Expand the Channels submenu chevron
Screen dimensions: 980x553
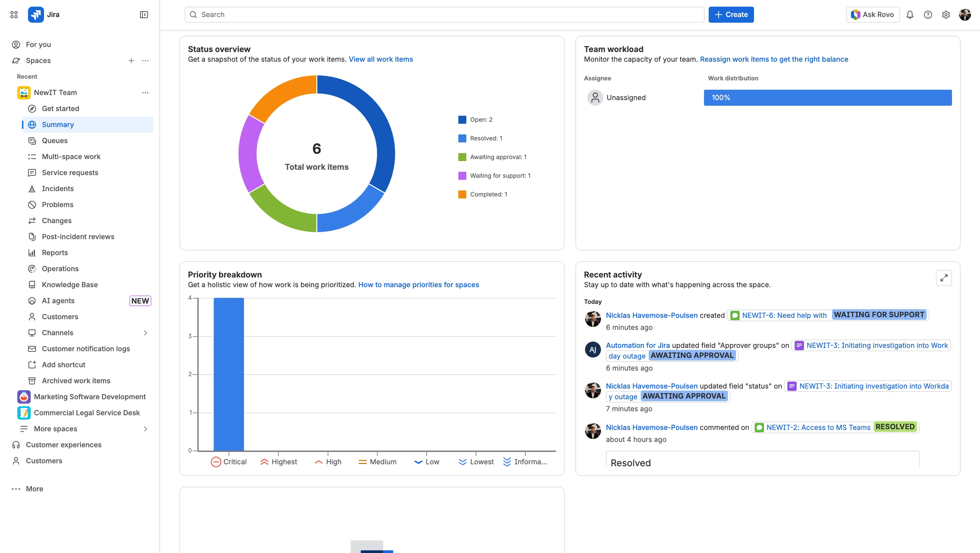[145, 333]
